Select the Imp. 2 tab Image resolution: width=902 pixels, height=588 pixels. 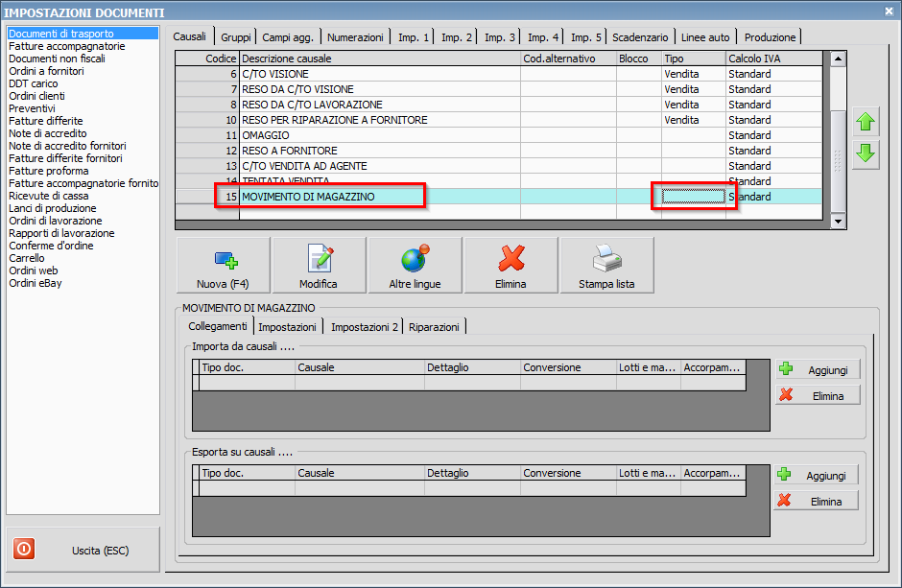coord(456,37)
